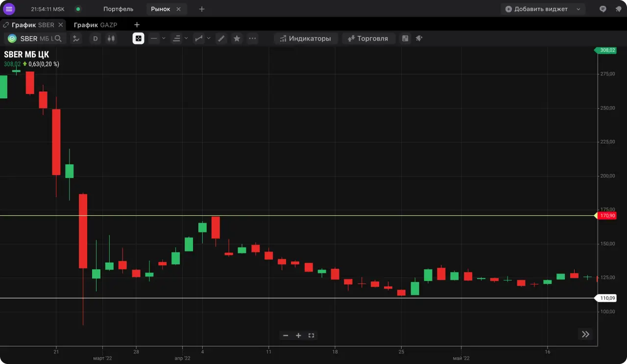Open the star favorites tool
Screen dimensions: 627x364
(237, 39)
